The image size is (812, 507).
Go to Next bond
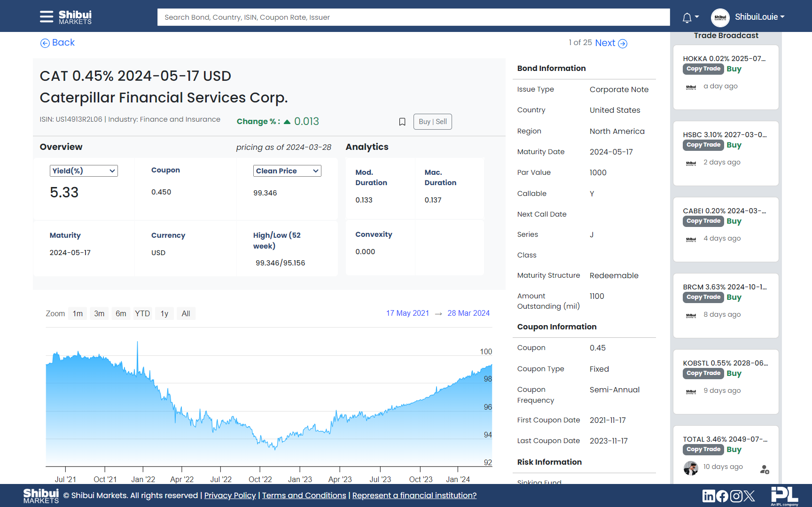(611, 43)
